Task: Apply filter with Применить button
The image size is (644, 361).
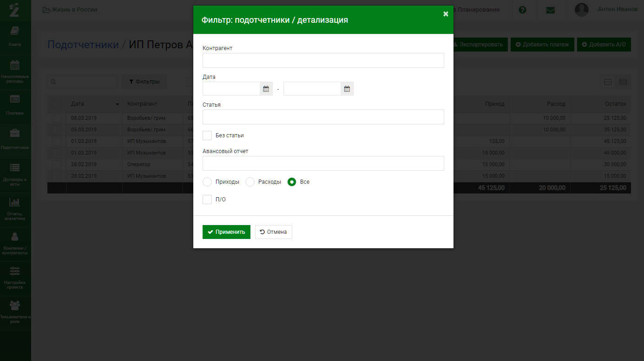Action: tap(226, 232)
